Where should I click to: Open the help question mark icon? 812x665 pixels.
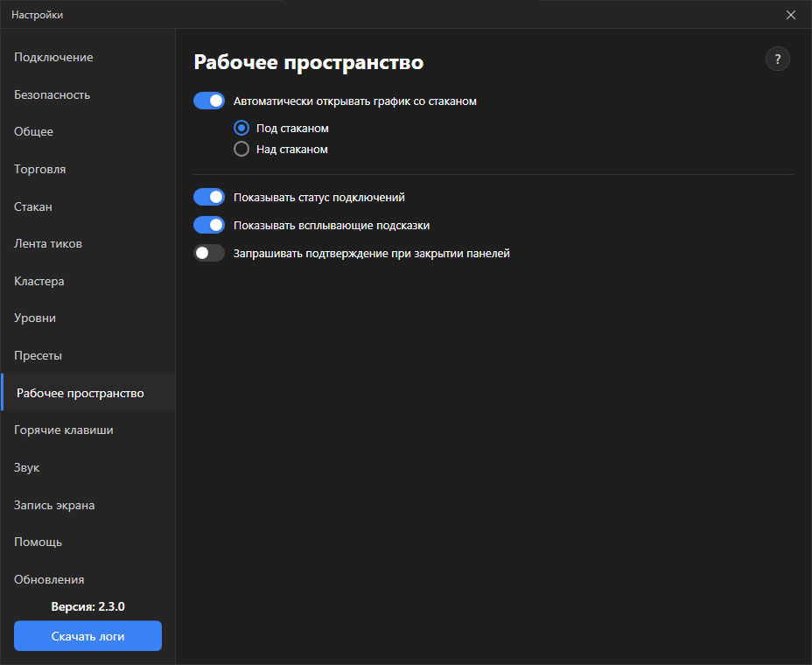777,59
